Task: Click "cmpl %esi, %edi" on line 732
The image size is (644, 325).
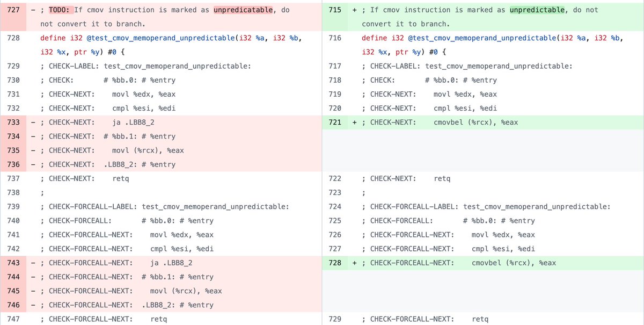Action: click(144, 108)
